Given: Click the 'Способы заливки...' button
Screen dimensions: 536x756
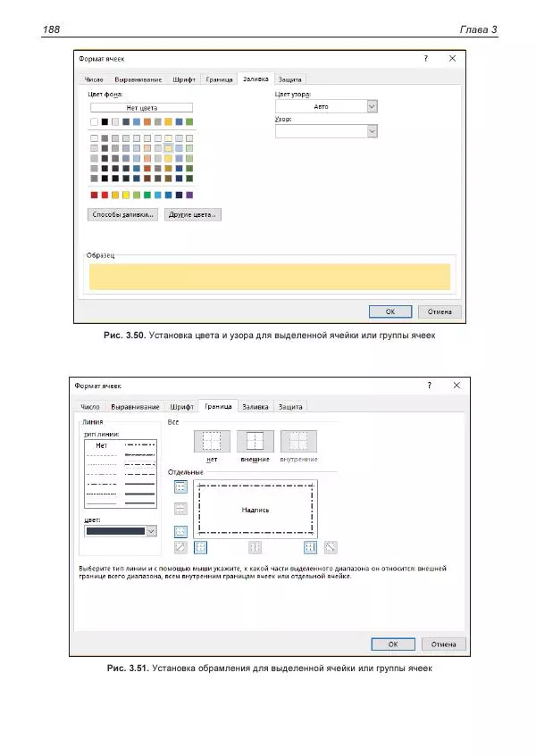Looking at the screenshot, I should [123, 214].
